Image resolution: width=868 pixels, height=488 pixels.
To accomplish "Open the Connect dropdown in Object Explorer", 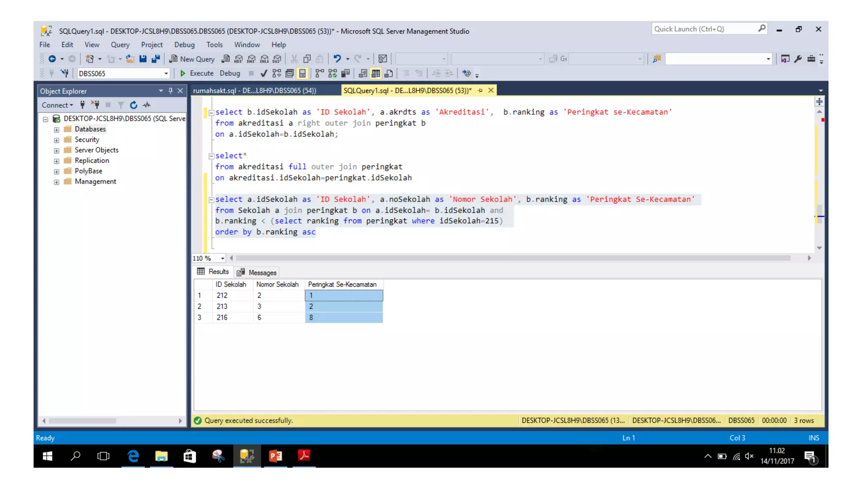I will tap(57, 105).
